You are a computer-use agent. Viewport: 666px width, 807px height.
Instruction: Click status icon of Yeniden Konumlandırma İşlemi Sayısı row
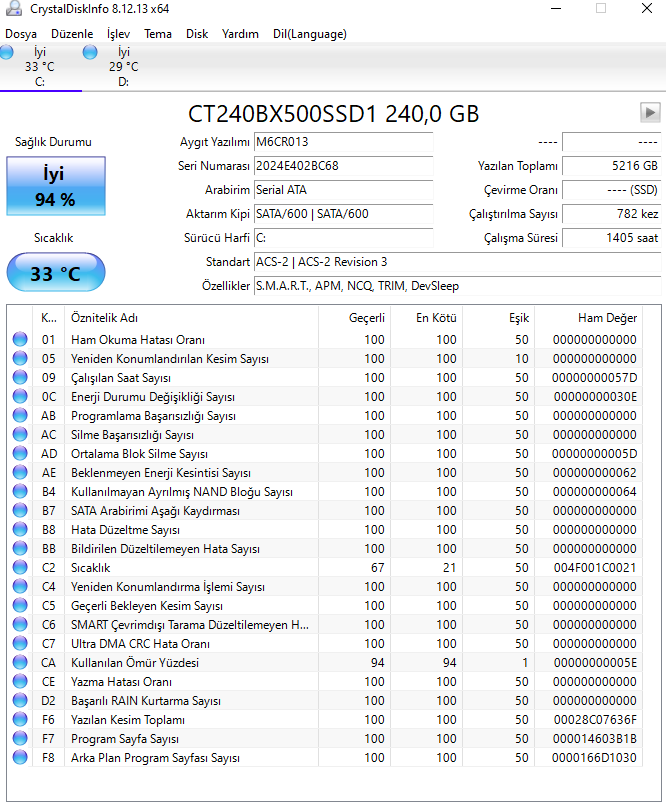(x=20, y=587)
